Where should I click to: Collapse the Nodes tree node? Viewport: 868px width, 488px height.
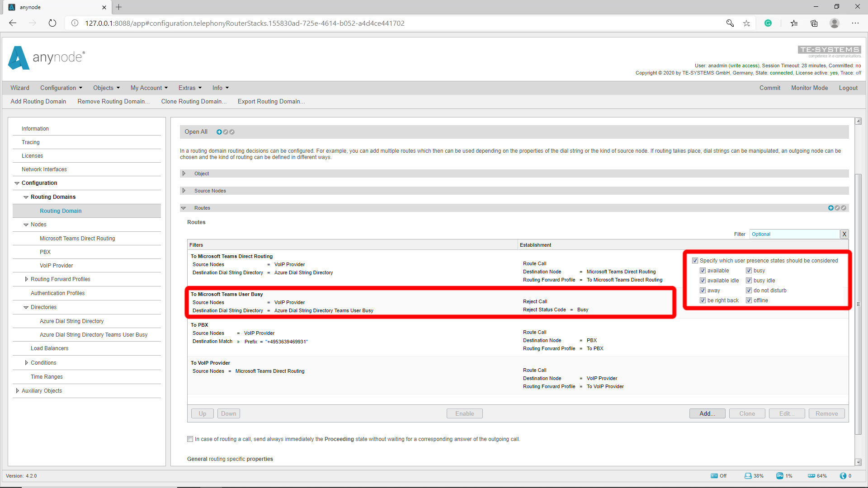[x=26, y=225]
